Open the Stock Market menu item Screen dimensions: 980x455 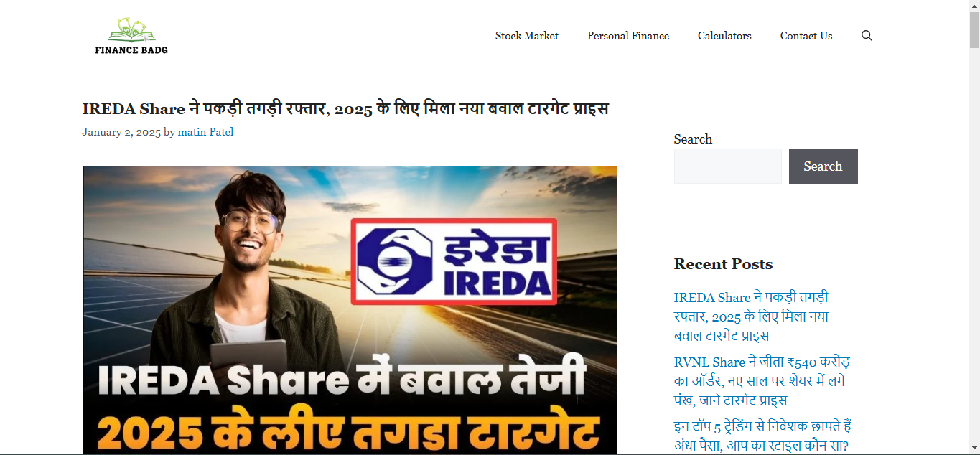(526, 36)
